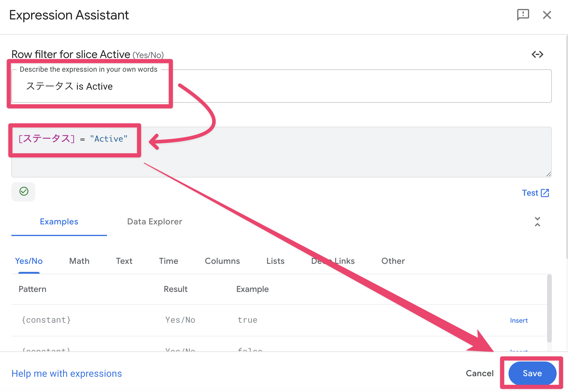568x392 pixels.
Task: Open the Text examples category
Action: [x=124, y=261]
